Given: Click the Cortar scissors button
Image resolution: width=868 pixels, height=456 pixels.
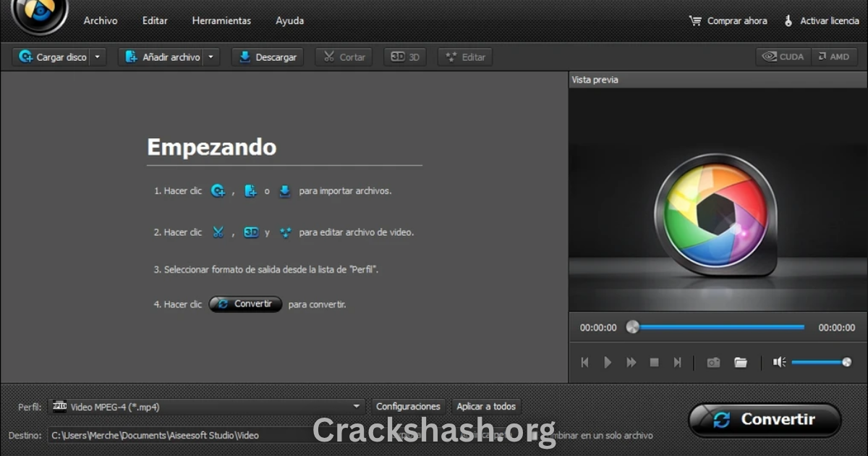Looking at the screenshot, I should (344, 57).
